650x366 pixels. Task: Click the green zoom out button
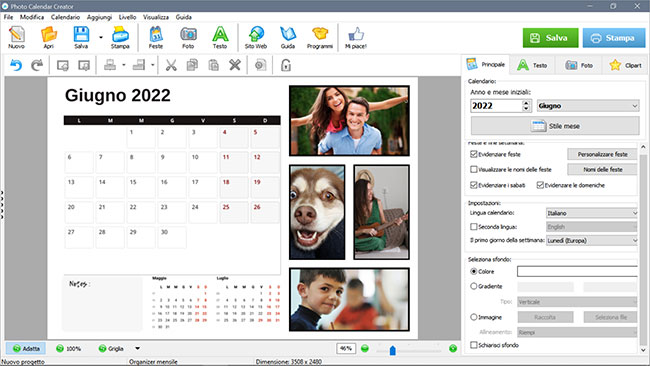pos(365,349)
